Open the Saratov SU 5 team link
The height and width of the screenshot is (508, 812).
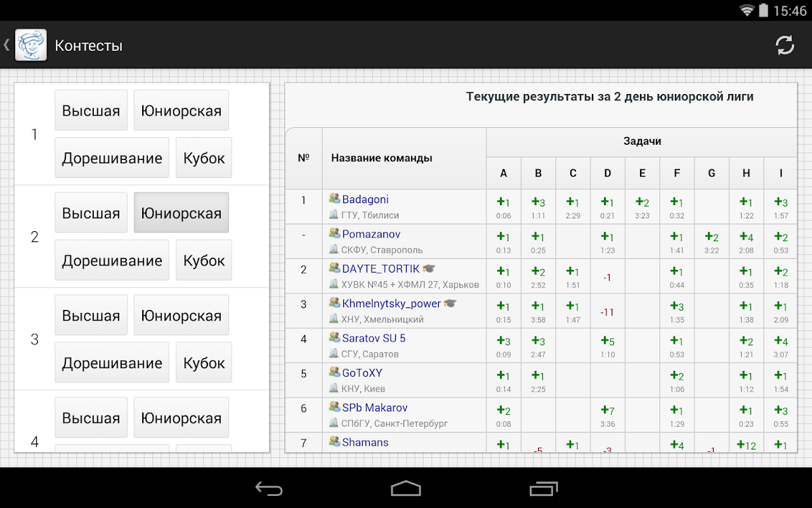pyautogui.click(x=374, y=338)
